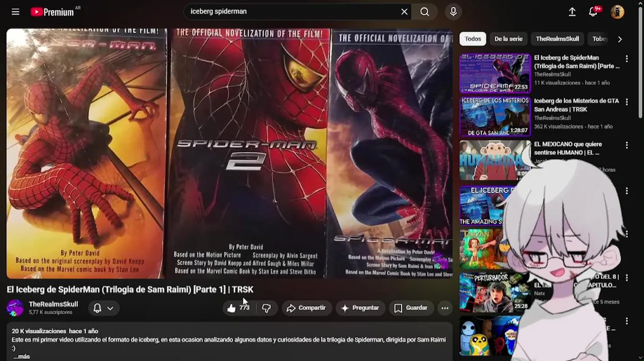Image resolution: width=644 pixels, height=361 pixels.
Task: Visit TheRealmsSkull channel name link
Action: coord(53,304)
